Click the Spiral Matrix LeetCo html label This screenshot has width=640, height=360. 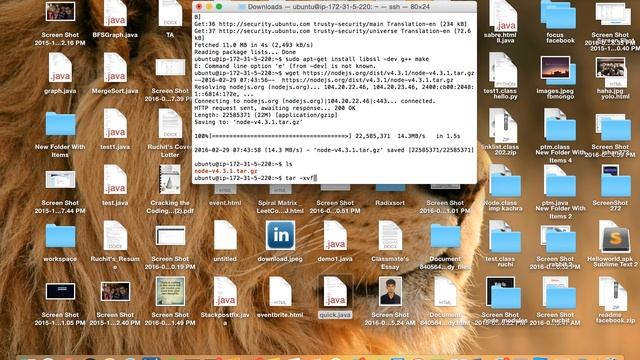pyautogui.click(x=280, y=207)
